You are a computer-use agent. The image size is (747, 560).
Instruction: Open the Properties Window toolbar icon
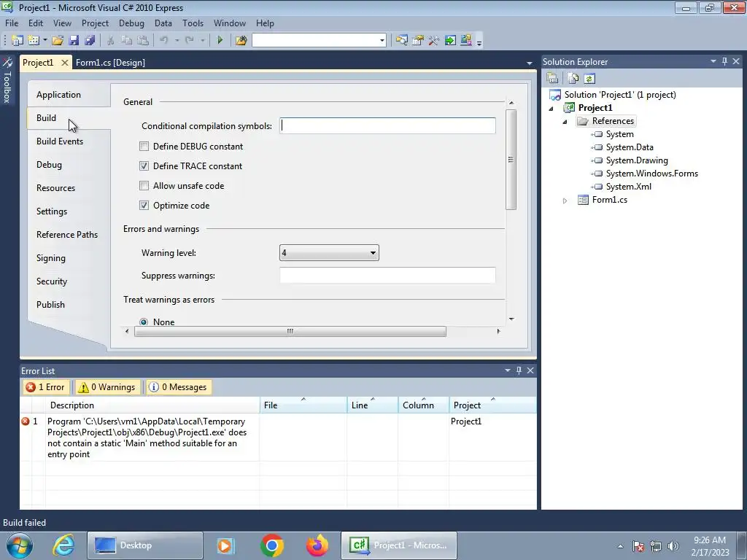tap(418, 41)
